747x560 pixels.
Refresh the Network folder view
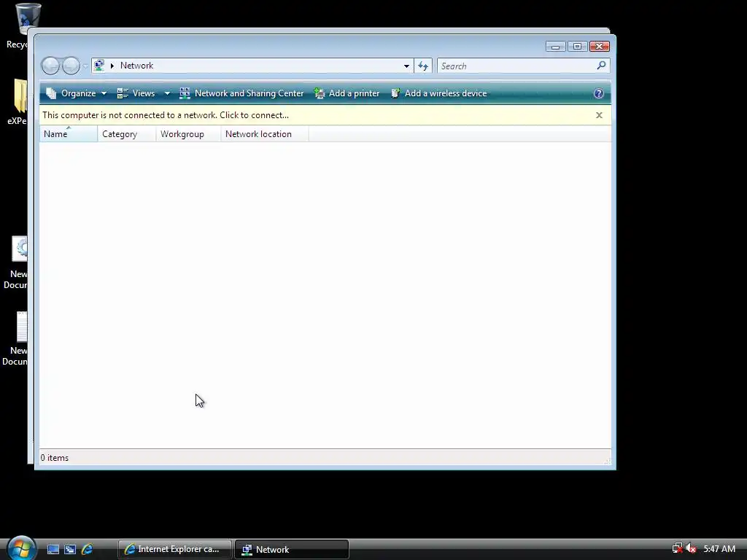[423, 66]
